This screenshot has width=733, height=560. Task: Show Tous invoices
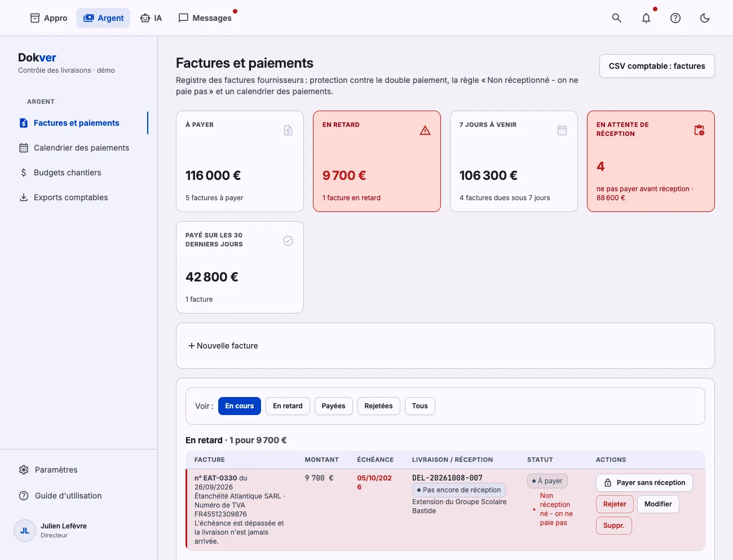point(420,406)
